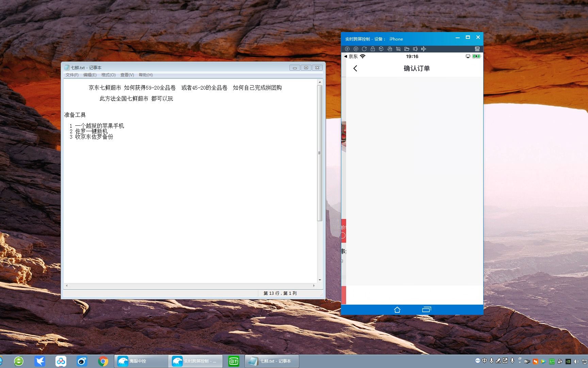Click the Notepad vertical scrollbar thumb

[320, 153]
